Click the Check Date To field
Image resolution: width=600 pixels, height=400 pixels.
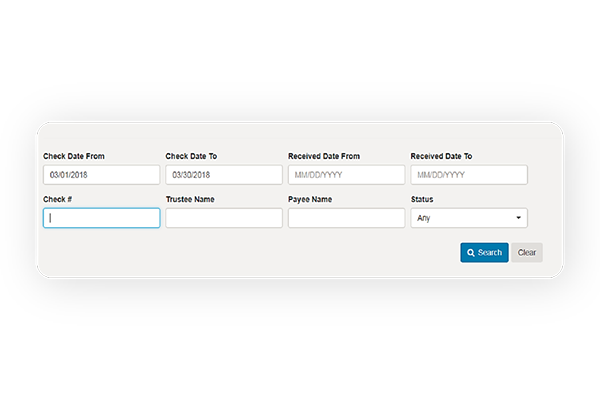pos(224,175)
